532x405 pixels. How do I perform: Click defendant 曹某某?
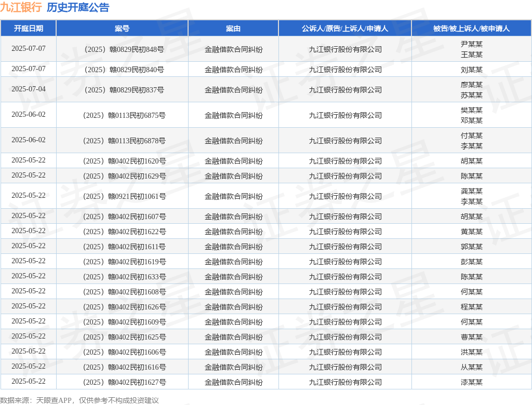point(472,337)
